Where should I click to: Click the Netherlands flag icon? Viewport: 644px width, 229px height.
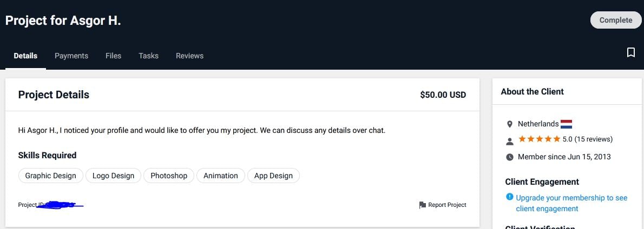[x=567, y=124]
